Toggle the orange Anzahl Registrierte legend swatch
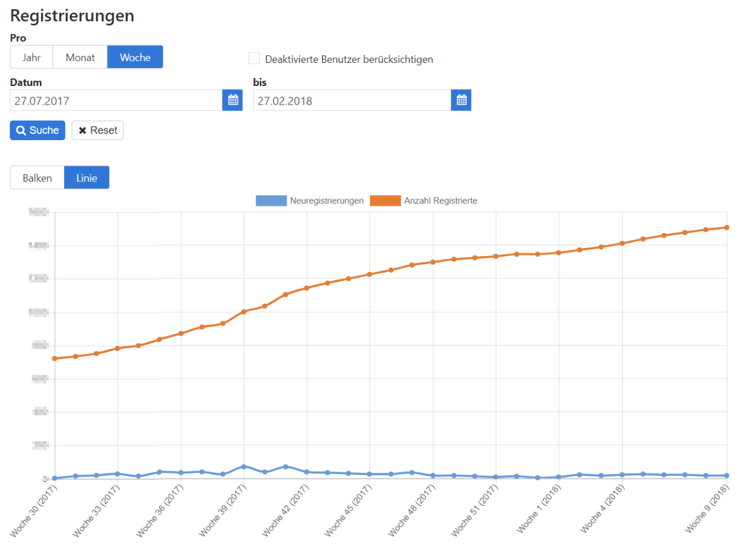 [385, 201]
